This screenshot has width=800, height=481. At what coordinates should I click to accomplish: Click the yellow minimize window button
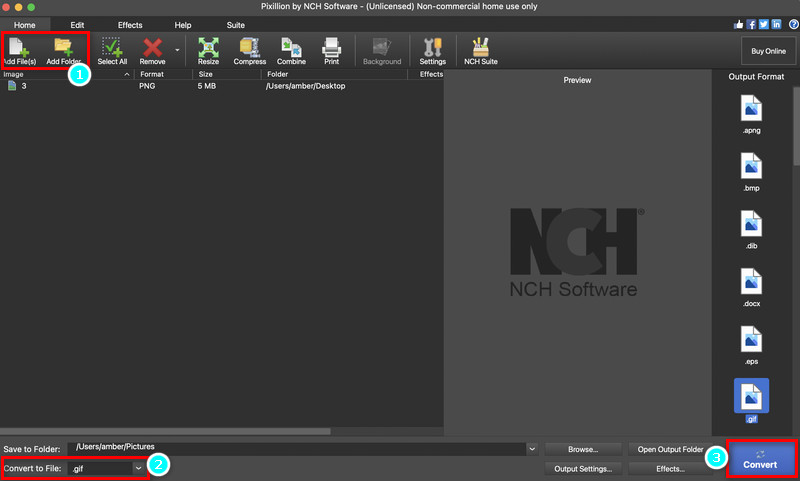18,7
